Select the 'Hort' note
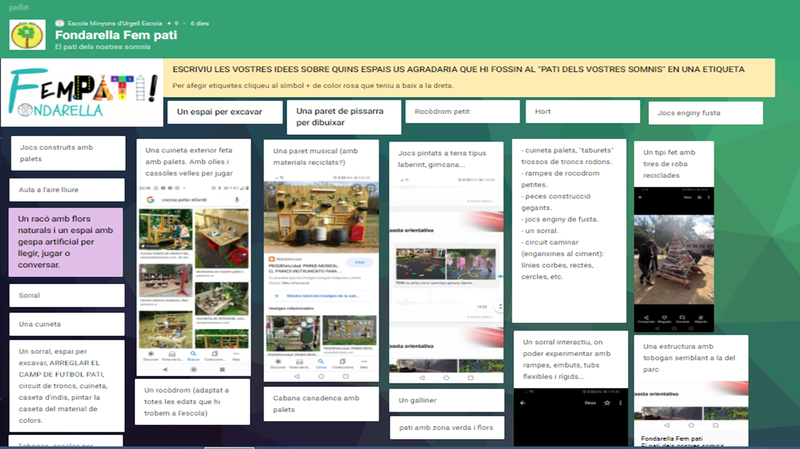The width and height of the screenshot is (800, 449). point(583,111)
